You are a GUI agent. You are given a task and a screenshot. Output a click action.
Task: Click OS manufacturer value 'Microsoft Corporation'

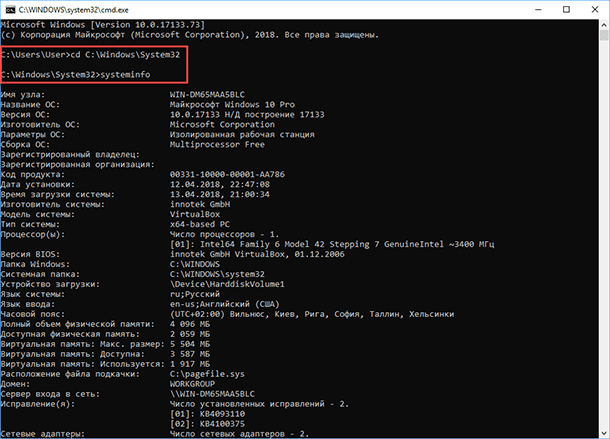(x=222, y=125)
